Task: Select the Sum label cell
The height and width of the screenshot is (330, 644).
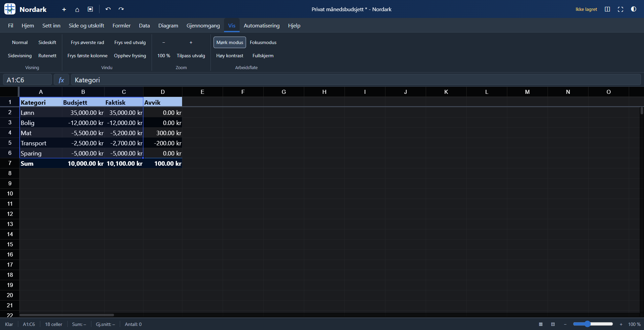Action: click(x=41, y=163)
